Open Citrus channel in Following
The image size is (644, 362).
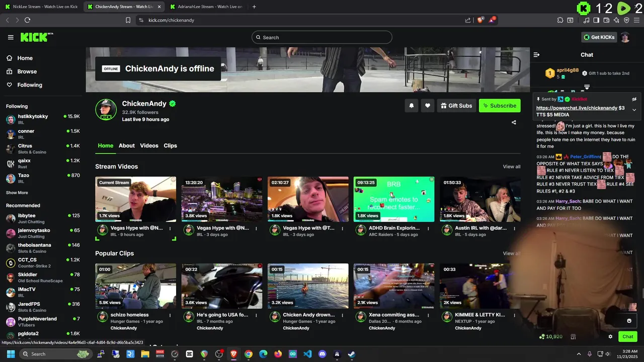click(42, 149)
